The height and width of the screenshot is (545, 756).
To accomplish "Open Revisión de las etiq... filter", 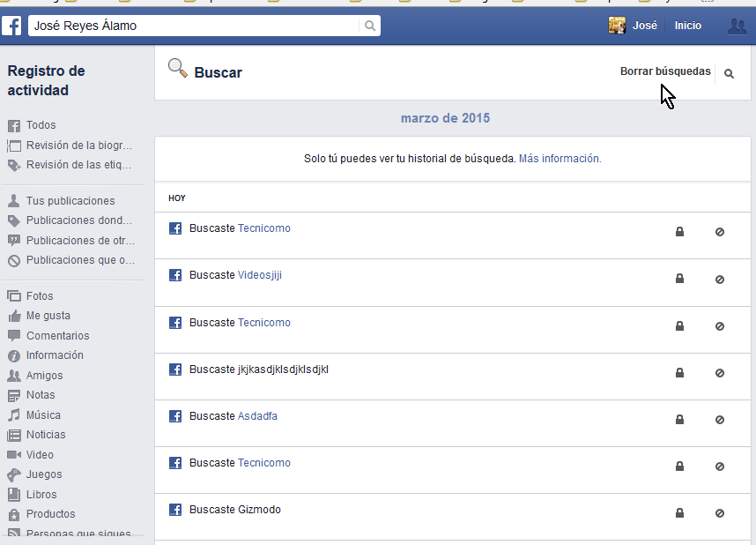I will (x=78, y=165).
